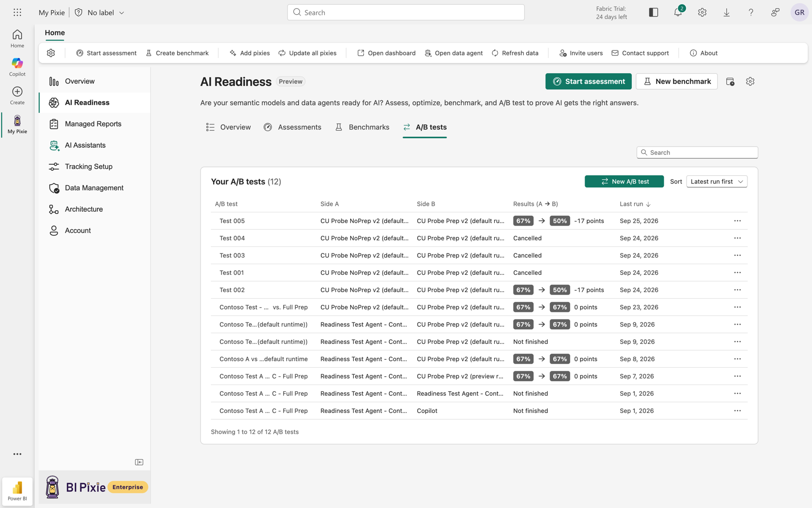Click Contact support in ribbon
812x508 pixels.
pos(640,53)
